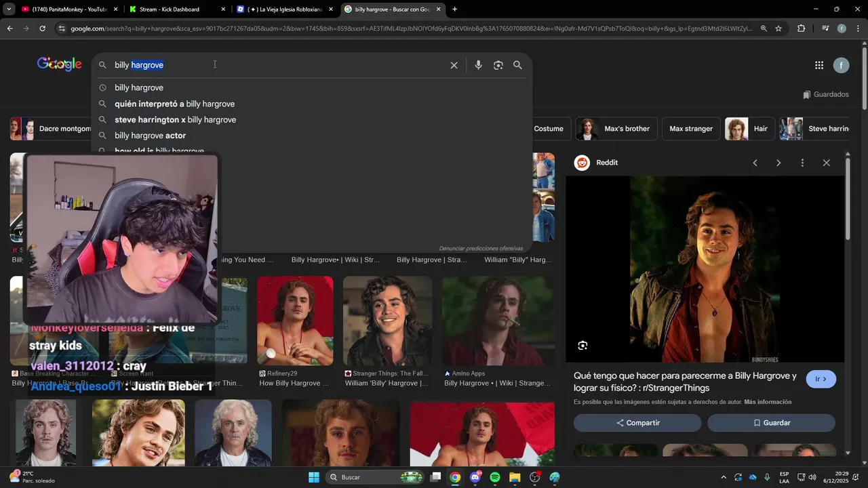
Task: Open Chrome profile avatar in toolbar
Action: [842, 28]
